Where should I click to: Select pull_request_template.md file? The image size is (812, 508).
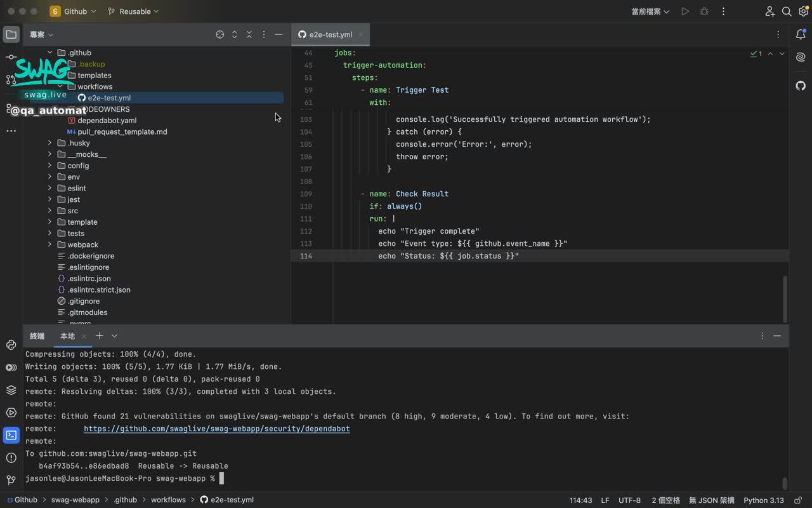[x=122, y=132]
